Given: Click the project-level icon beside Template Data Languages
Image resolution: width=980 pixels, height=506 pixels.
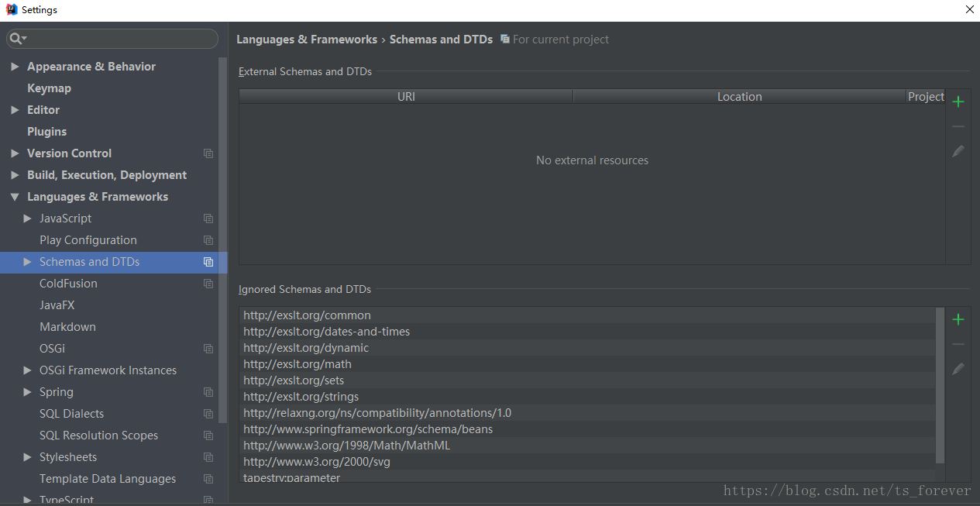Looking at the screenshot, I should coord(208,479).
